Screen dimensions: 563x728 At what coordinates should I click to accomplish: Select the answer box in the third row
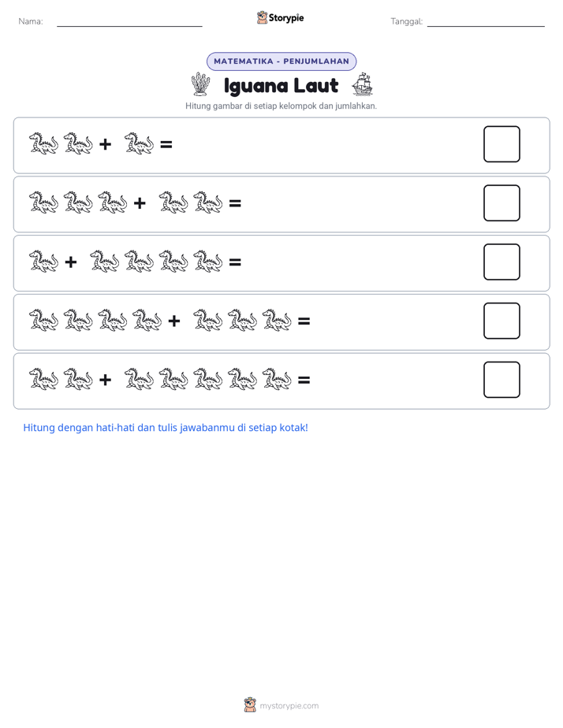pyautogui.click(x=501, y=262)
